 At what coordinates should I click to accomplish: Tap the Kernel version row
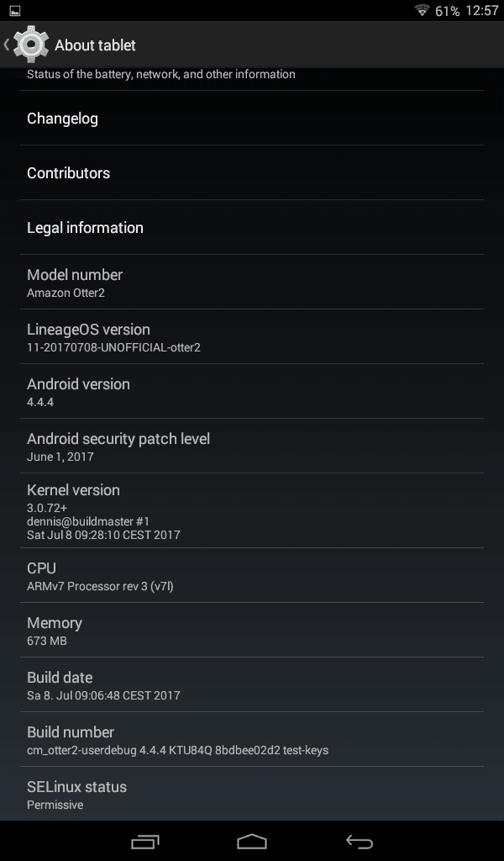click(252, 510)
